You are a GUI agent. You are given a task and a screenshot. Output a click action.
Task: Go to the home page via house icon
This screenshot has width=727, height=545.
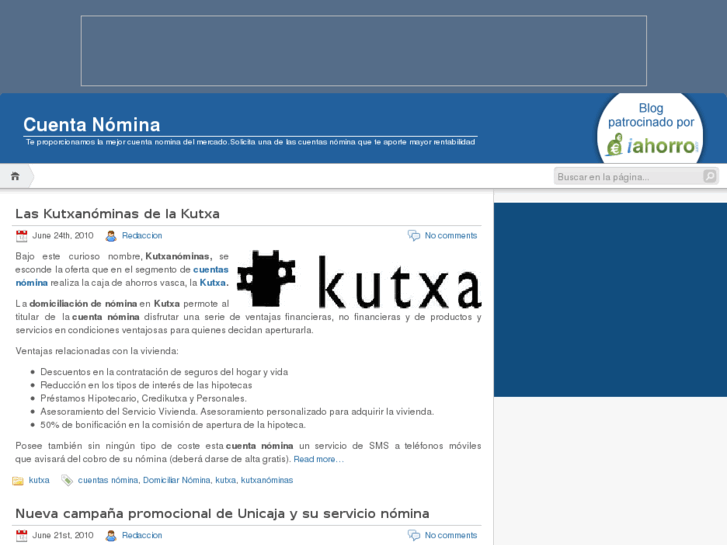pos(15,176)
